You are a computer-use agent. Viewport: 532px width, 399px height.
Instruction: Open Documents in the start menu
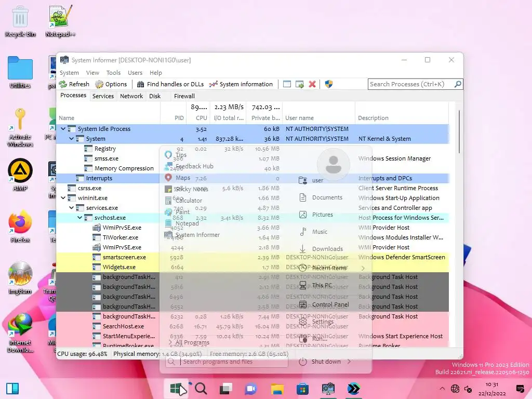[x=321, y=197]
